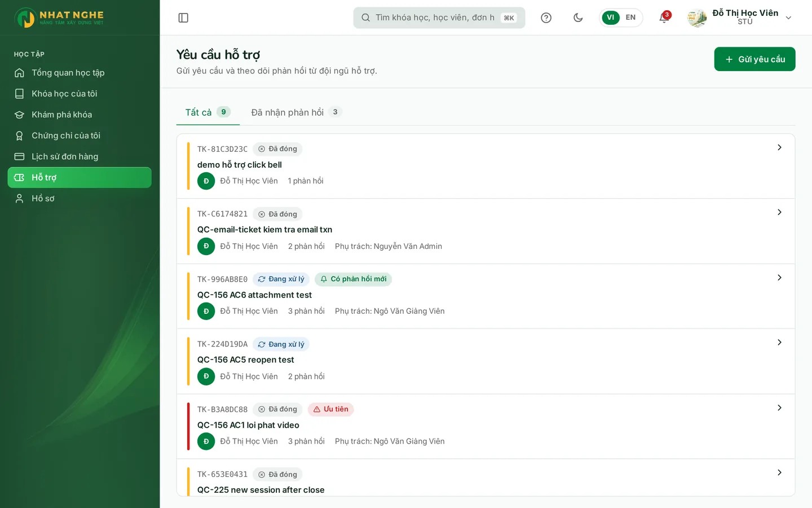Open QC-156 AC5 reopen test ticket
This screenshot has width=812, height=508.
(246, 360)
